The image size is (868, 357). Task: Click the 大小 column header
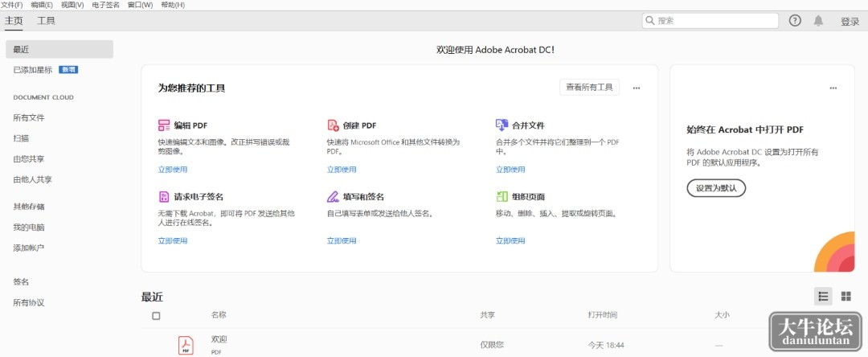click(722, 315)
